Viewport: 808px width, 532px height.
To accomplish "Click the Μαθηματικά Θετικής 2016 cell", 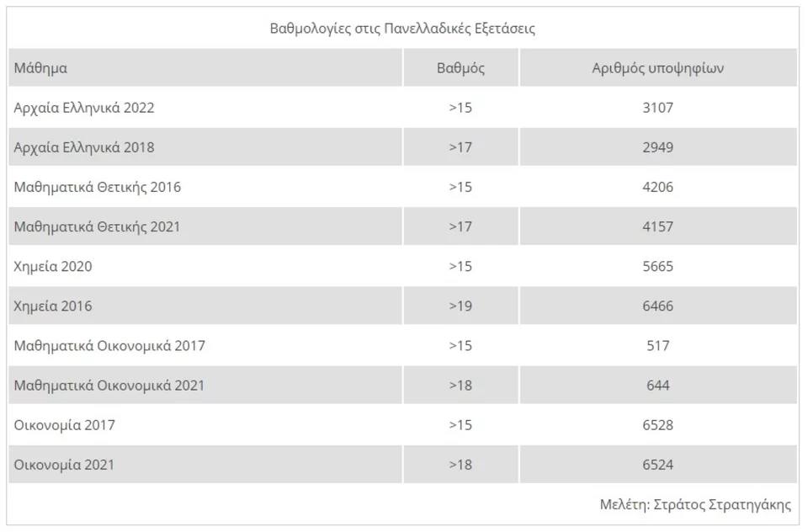I will (97, 187).
